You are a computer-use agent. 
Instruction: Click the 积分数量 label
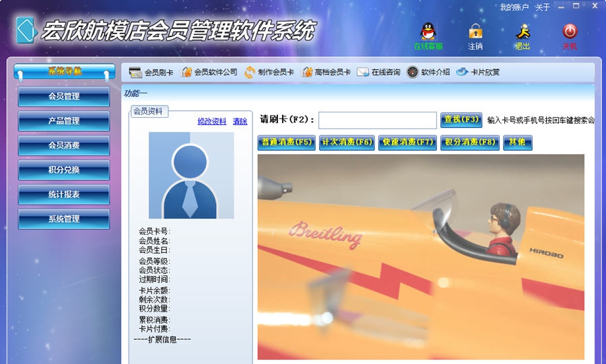coord(154,309)
